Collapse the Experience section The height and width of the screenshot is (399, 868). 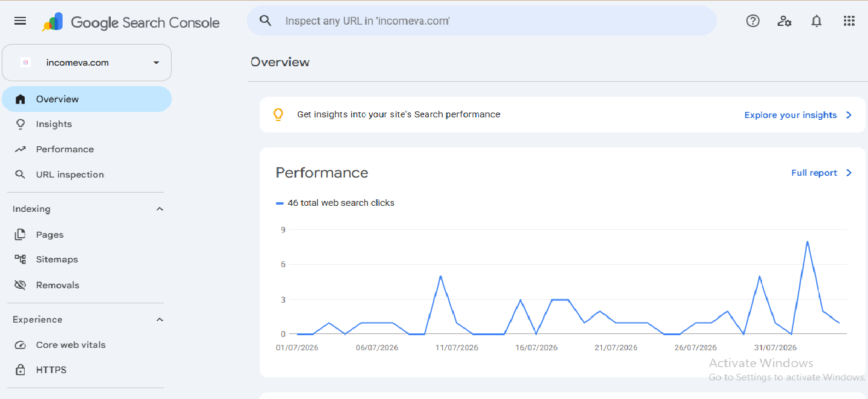point(160,320)
